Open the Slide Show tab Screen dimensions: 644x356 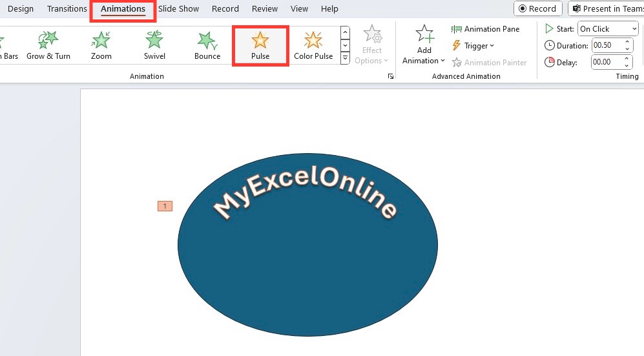[x=178, y=8]
